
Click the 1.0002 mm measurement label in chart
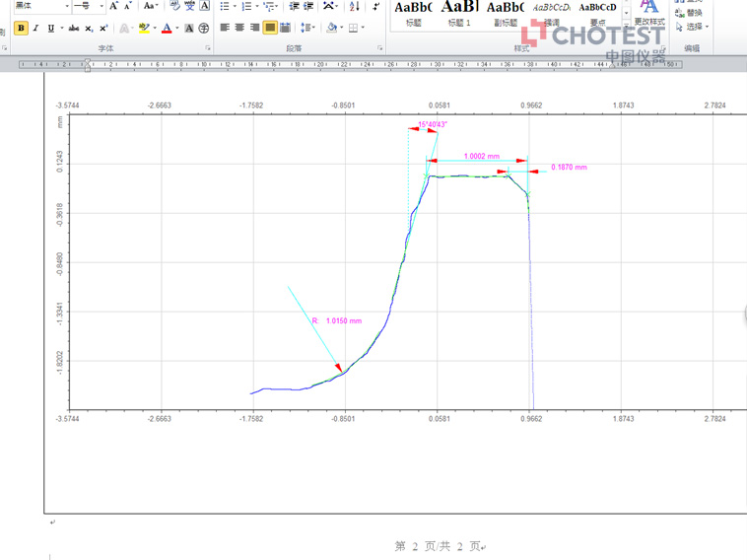[x=481, y=156]
